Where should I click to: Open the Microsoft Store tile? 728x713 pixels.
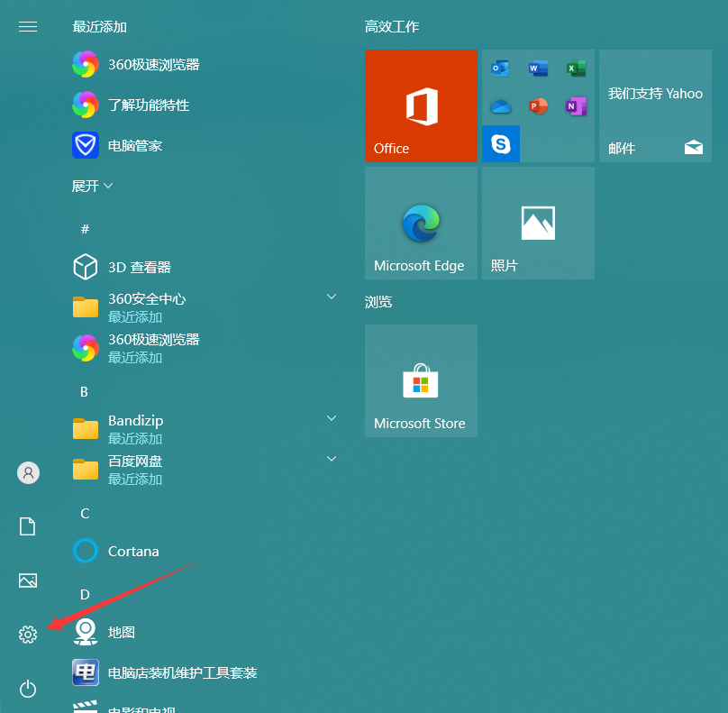point(421,381)
